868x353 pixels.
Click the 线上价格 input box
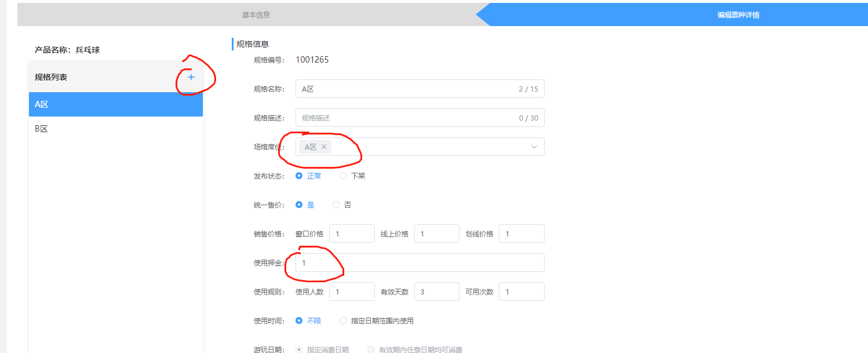pos(437,234)
